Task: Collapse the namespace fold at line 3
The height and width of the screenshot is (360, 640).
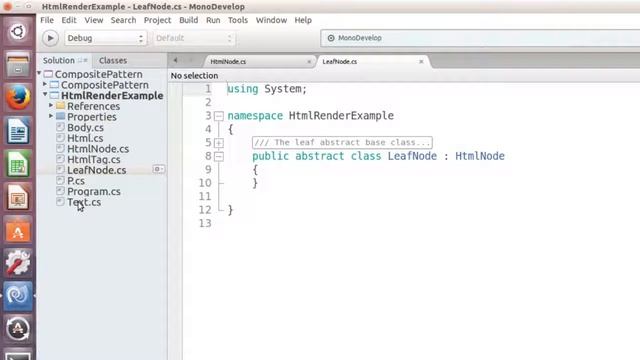Action: 219,116
